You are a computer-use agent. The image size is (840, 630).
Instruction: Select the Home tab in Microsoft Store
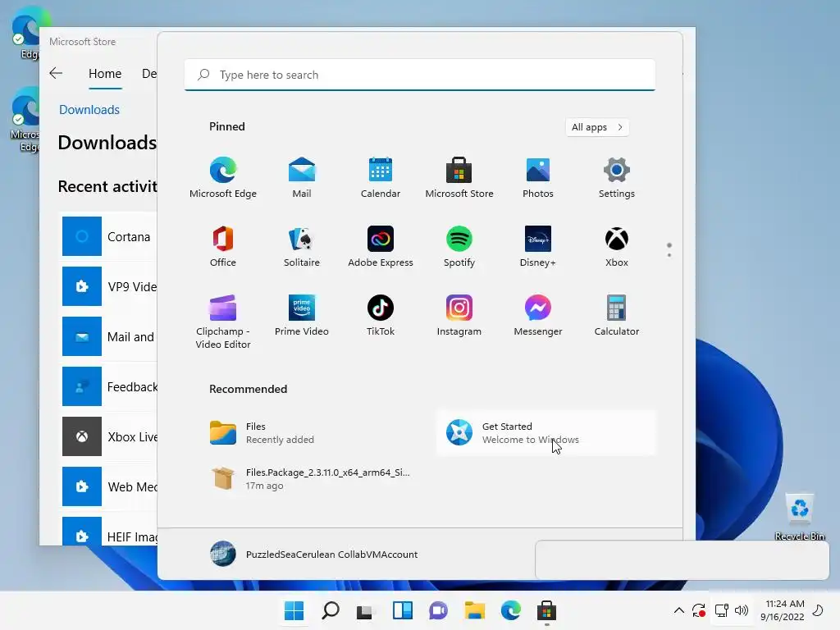105,73
